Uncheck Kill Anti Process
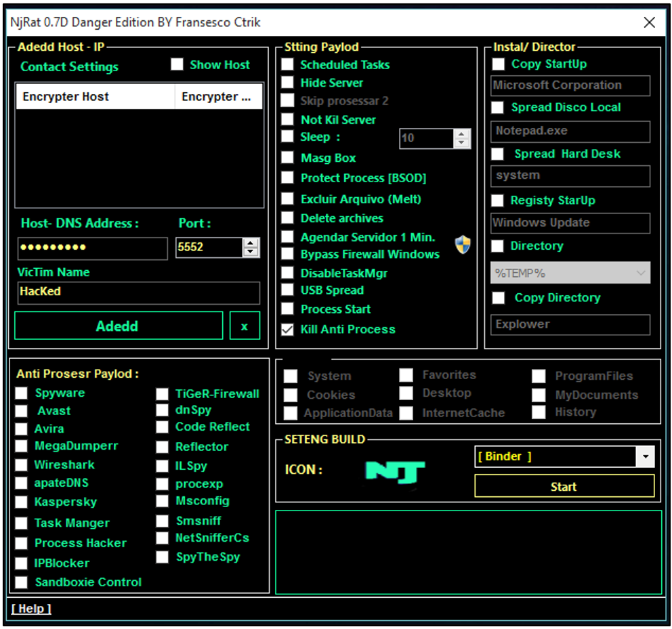The height and width of the screenshot is (629, 672). coord(287,330)
